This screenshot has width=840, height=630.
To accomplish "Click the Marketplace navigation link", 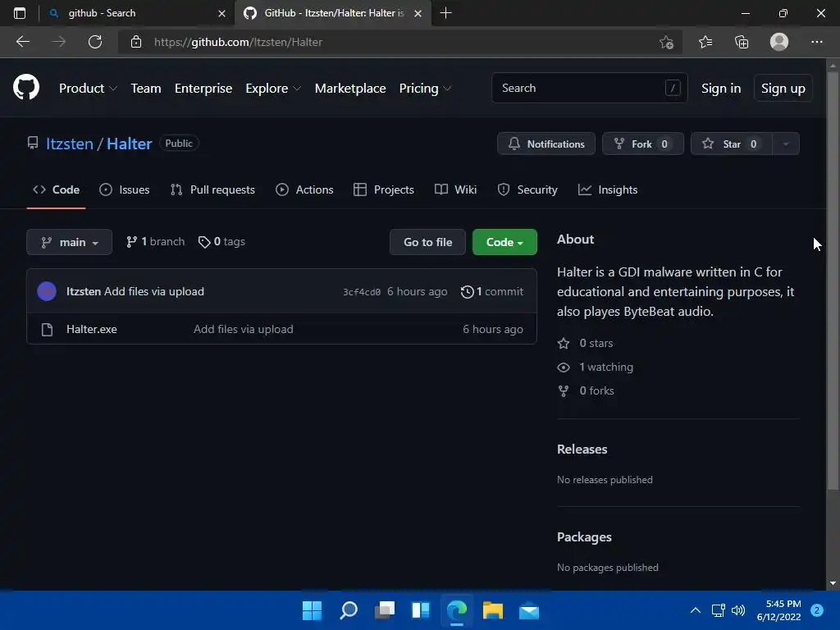I will pos(350,89).
